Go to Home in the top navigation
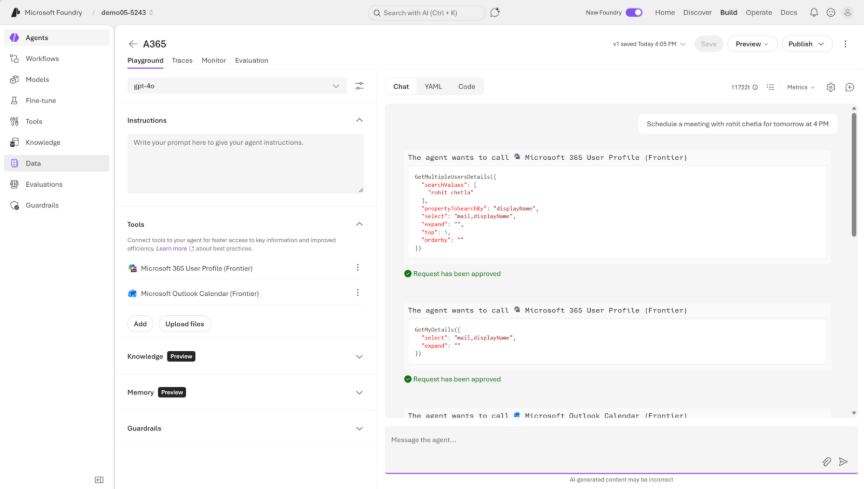 (665, 12)
